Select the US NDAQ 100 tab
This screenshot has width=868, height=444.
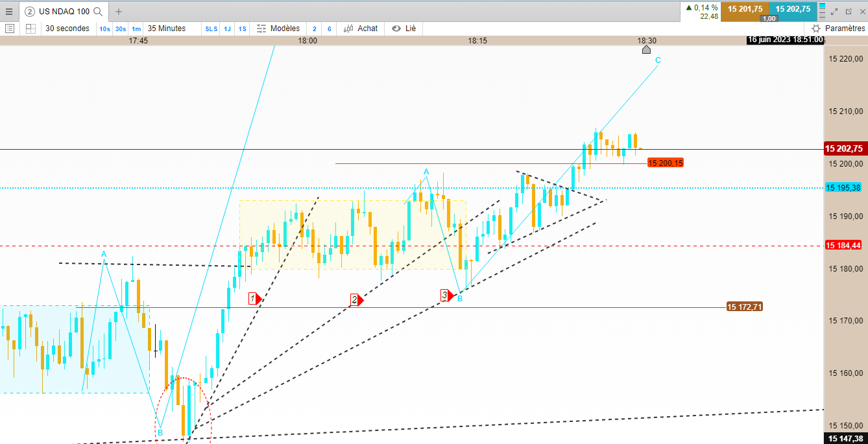coord(64,12)
